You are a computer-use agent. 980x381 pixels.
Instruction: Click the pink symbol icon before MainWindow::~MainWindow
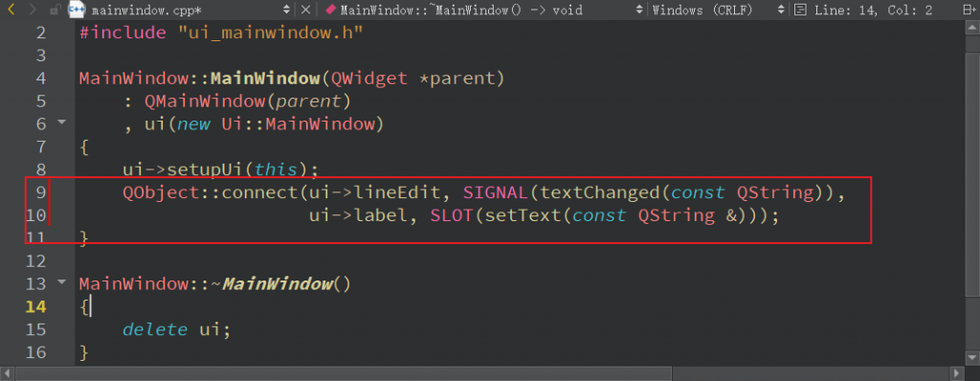(x=331, y=10)
